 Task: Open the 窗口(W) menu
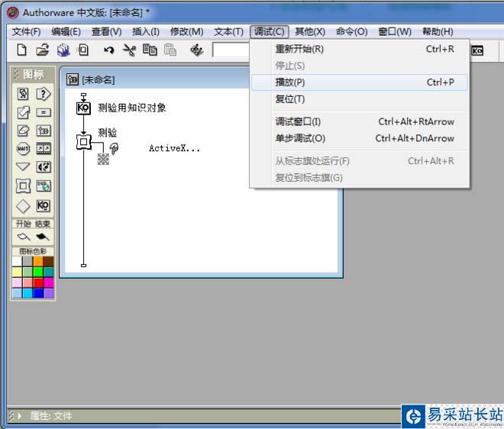tap(395, 32)
